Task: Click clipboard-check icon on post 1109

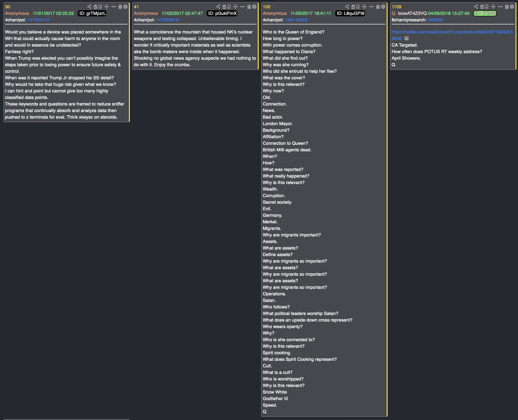Action: click(x=482, y=7)
